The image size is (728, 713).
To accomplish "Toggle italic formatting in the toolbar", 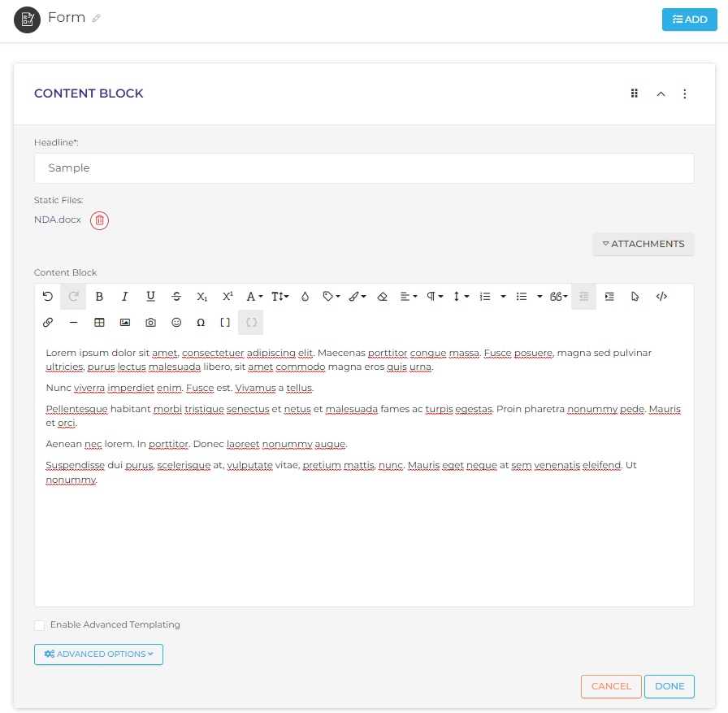I will click(x=124, y=296).
